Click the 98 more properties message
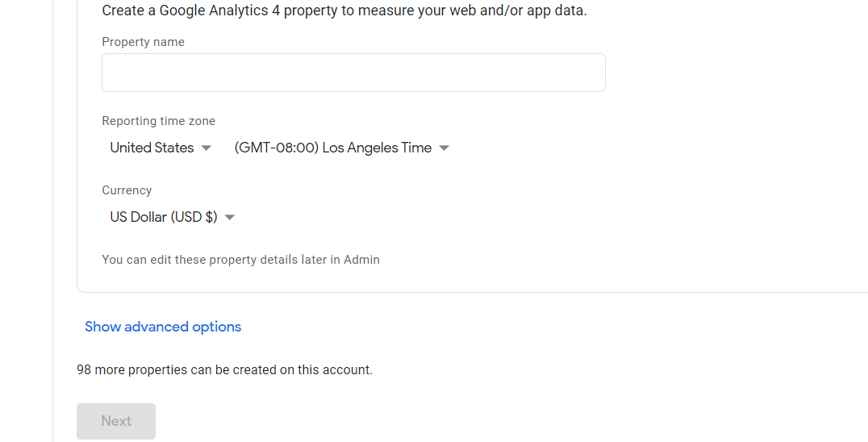 [x=225, y=369]
